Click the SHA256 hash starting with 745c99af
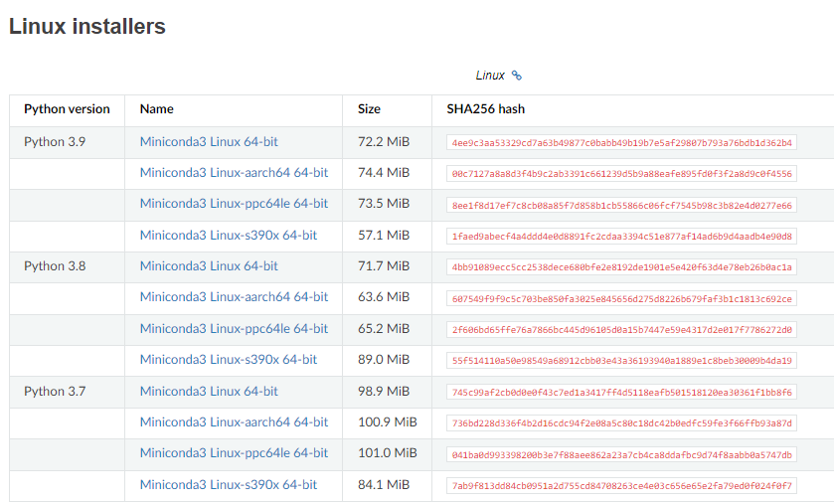 coord(622,393)
